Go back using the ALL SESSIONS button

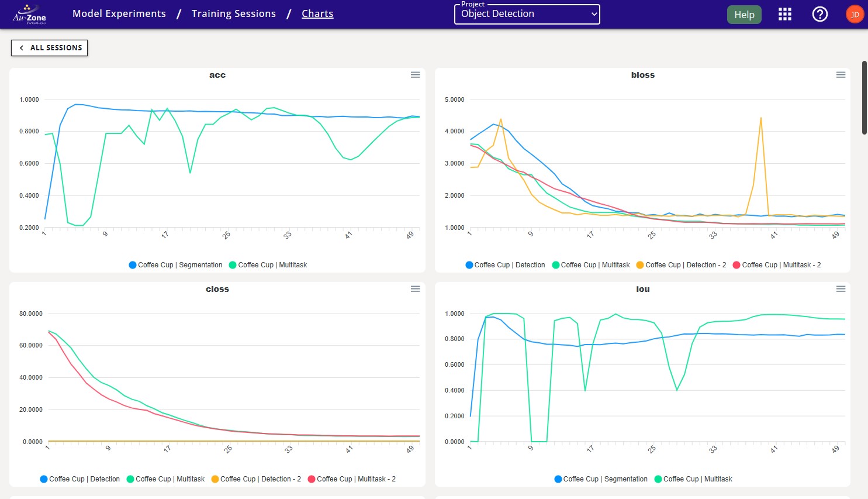click(x=49, y=47)
